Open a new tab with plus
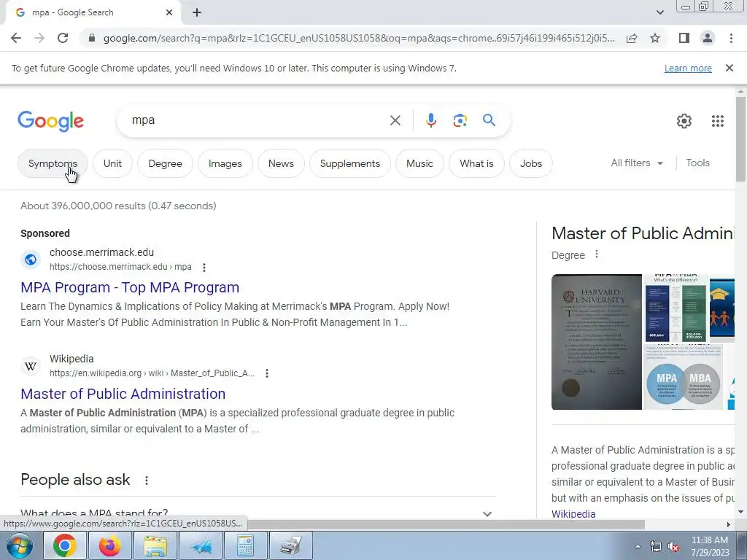 pos(197,13)
